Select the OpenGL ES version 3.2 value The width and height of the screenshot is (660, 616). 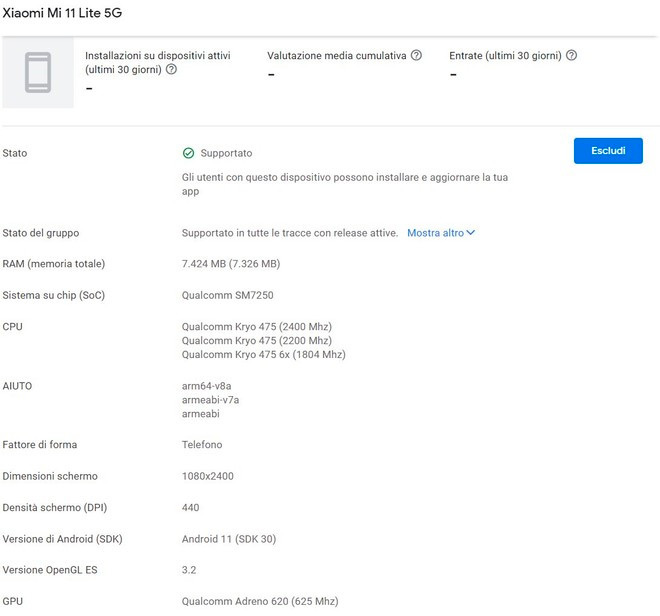[x=189, y=570]
